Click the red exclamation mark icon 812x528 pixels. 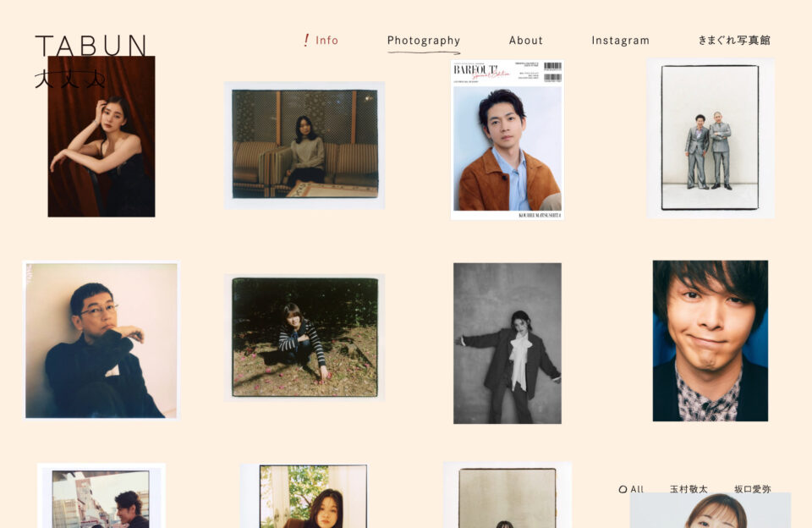pos(306,40)
